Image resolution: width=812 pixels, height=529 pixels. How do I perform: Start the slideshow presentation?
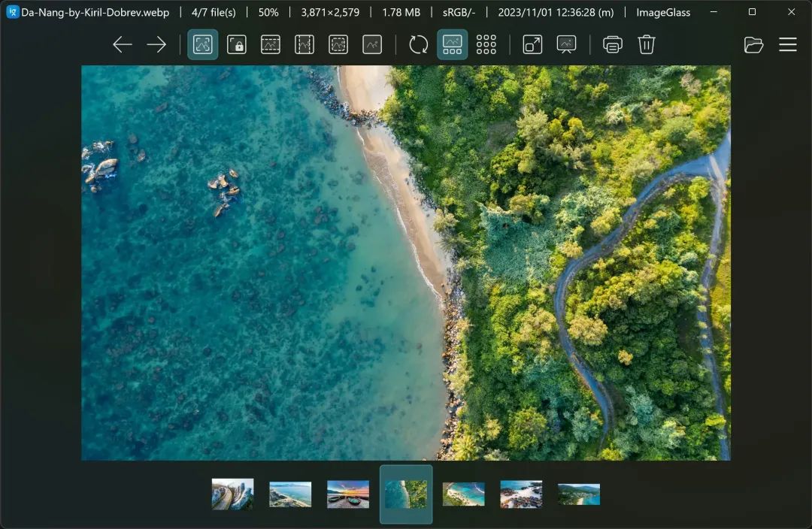pos(566,45)
